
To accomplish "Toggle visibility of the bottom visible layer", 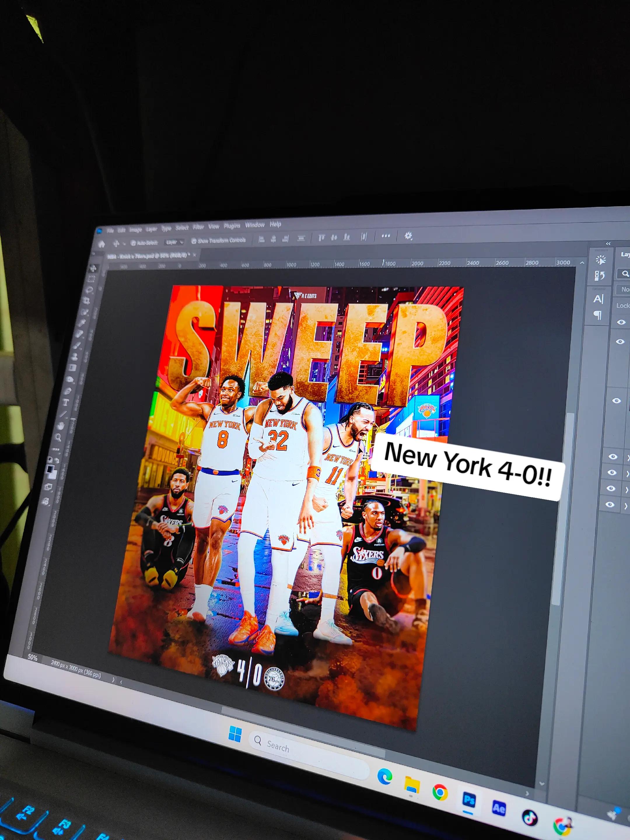I will pos(610,505).
